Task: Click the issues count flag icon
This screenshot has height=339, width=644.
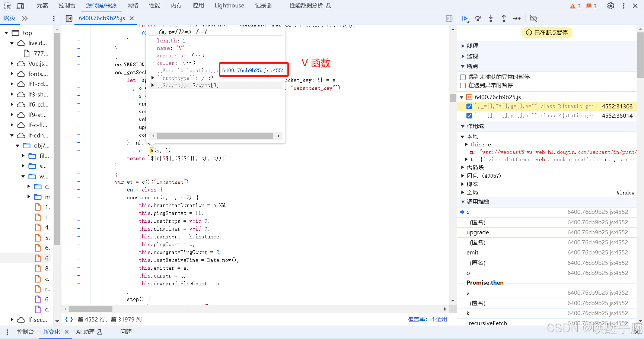Action: [589, 6]
